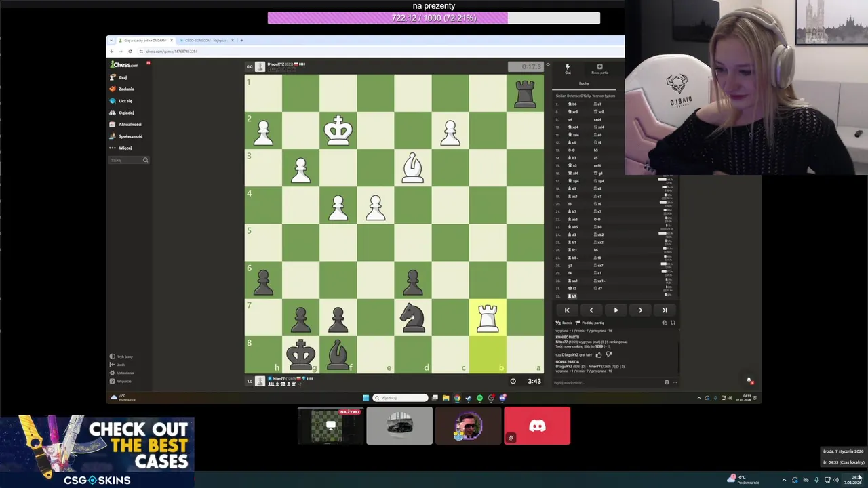The image size is (868, 488).
Task: Click the board settings gear icon
Action: [x=547, y=65]
